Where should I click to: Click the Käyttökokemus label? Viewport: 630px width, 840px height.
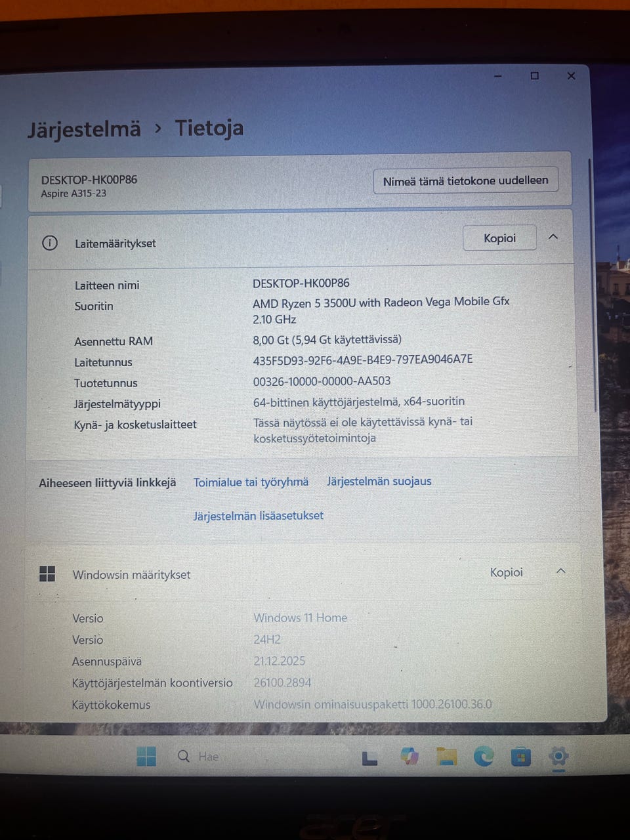[x=111, y=705]
